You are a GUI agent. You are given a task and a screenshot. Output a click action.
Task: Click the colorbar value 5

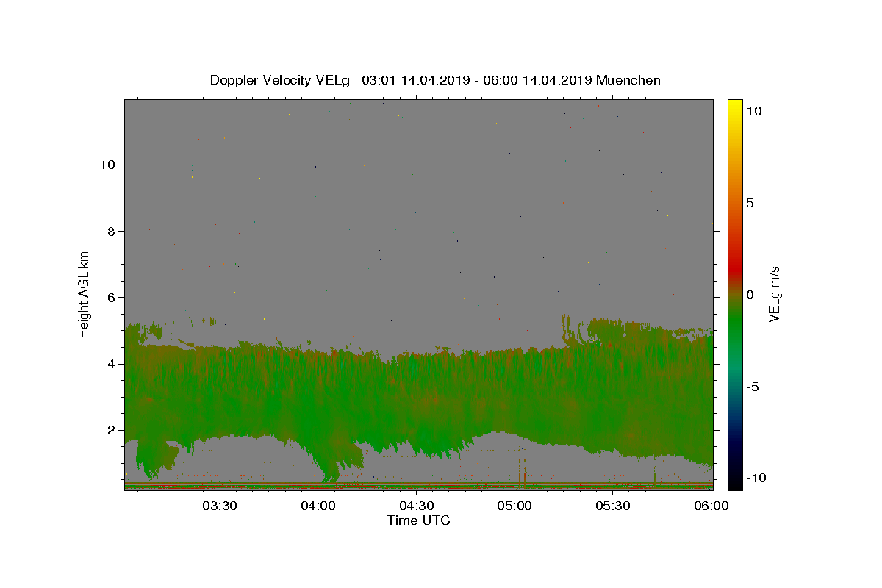[x=750, y=203]
